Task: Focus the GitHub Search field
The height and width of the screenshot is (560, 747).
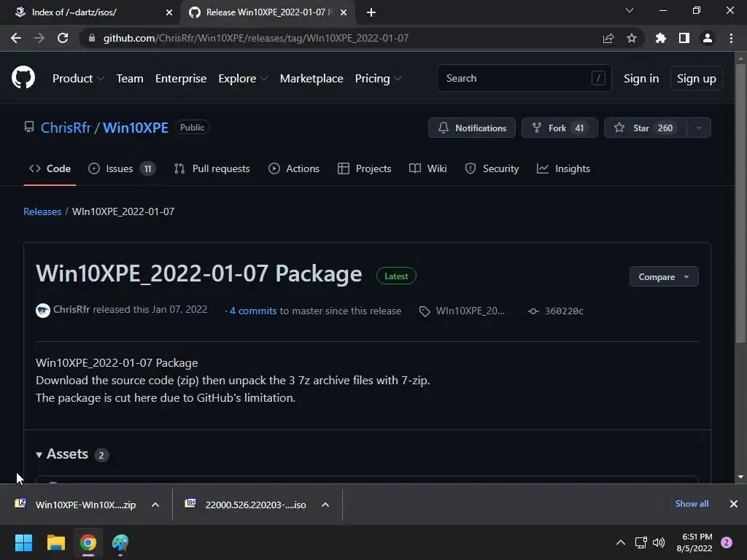Action: (524, 78)
